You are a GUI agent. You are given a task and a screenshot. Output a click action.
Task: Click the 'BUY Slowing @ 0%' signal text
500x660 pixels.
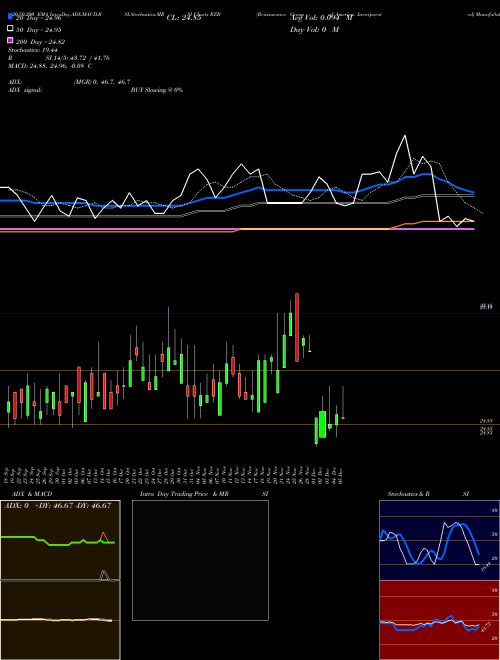pos(157,90)
